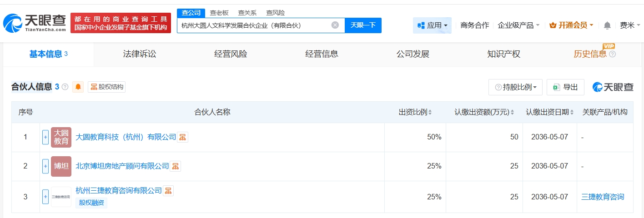Click the 序号 column header
Screen dimensions: 644x218
(x=25, y=112)
